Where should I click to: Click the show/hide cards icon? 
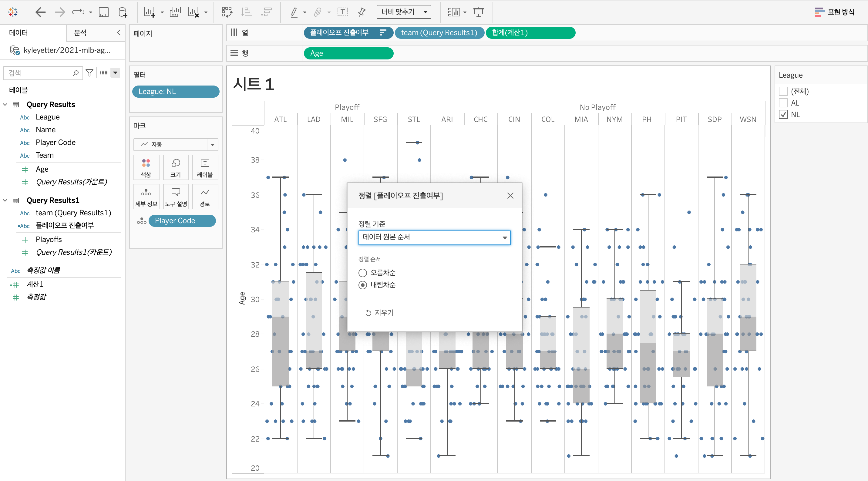click(x=453, y=12)
